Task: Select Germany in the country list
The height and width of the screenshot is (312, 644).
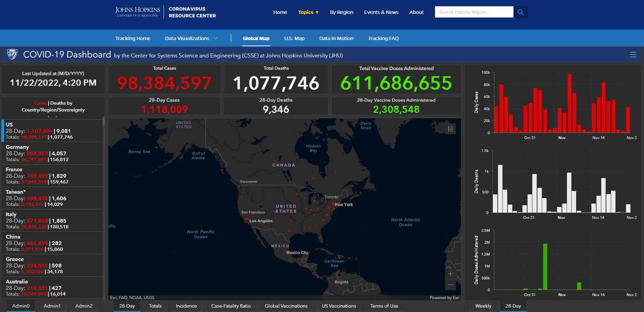Action: coord(52,153)
